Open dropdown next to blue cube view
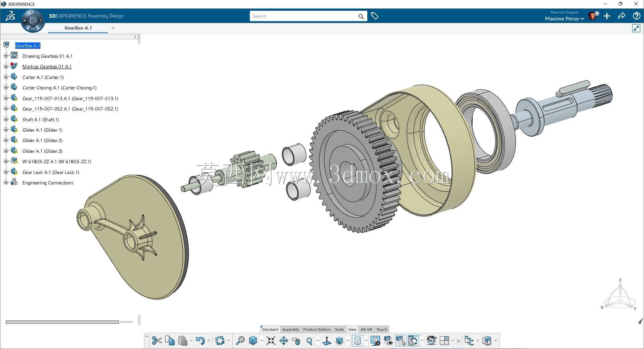The height and width of the screenshot is (349, 644). coord(262,341)
